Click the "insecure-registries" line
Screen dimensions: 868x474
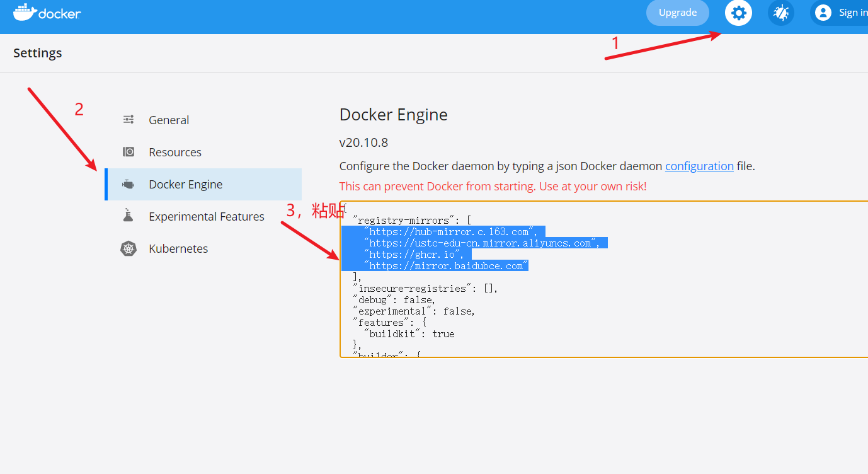[426, 289]
